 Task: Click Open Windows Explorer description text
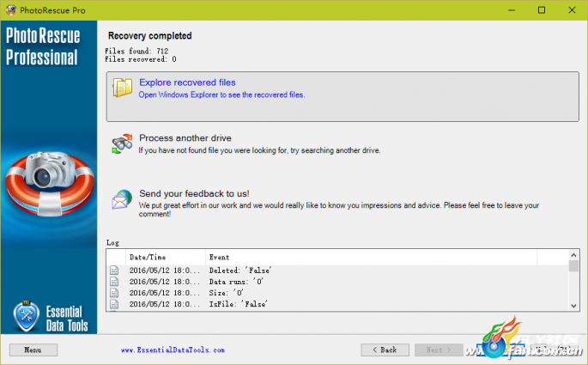221,95
